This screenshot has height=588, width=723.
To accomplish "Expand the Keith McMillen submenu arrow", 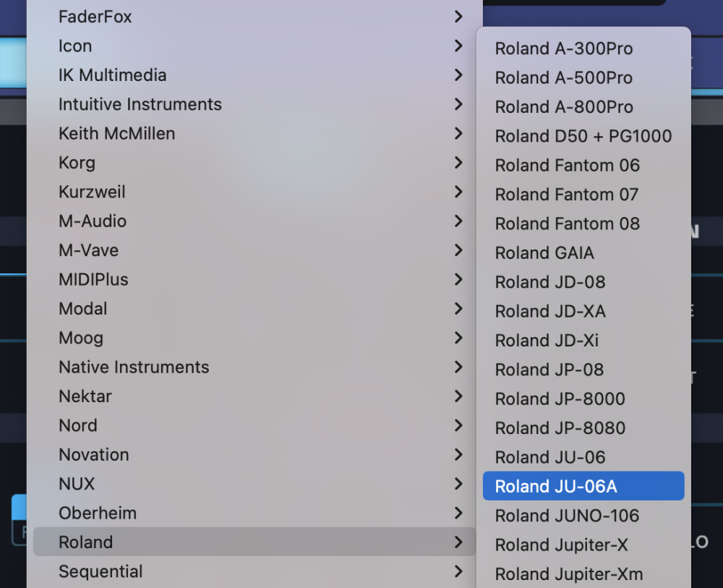I will coord(458,133).
